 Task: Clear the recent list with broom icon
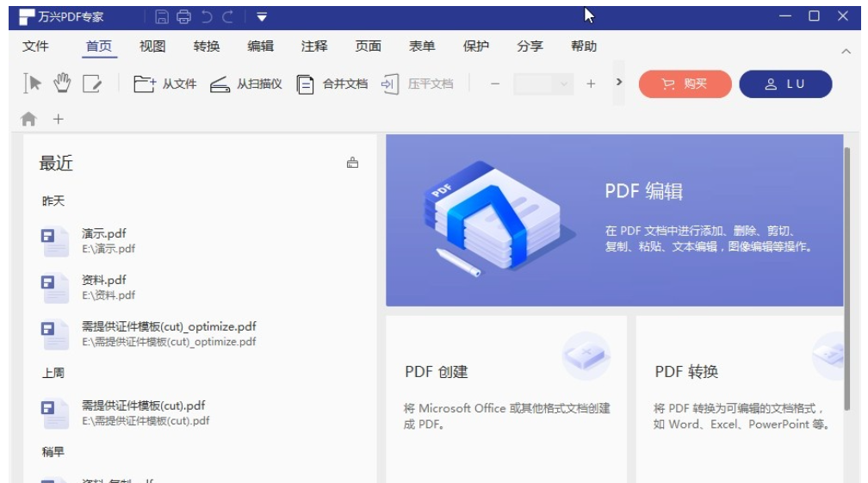pos(353,163)
